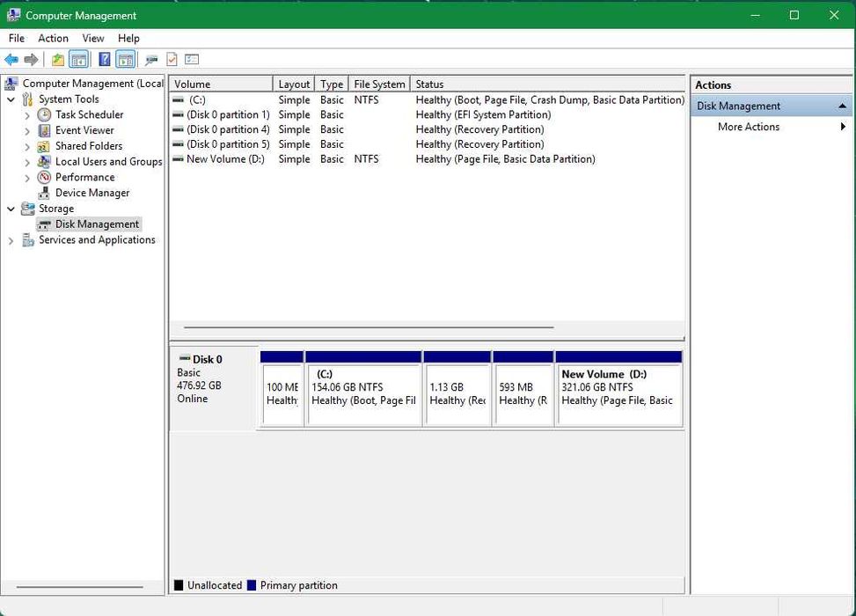The width and height of the screenshot is (856, 616).
Task: Click the settings list toolbar icon
Action: (192, 60)
